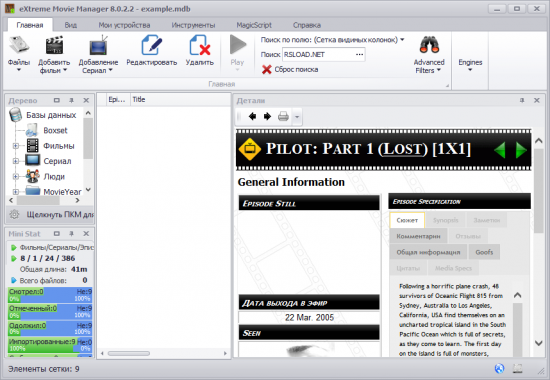Go to next episode green arrow
Viewport: 550px width, 380px height.
tap(521, 150)
